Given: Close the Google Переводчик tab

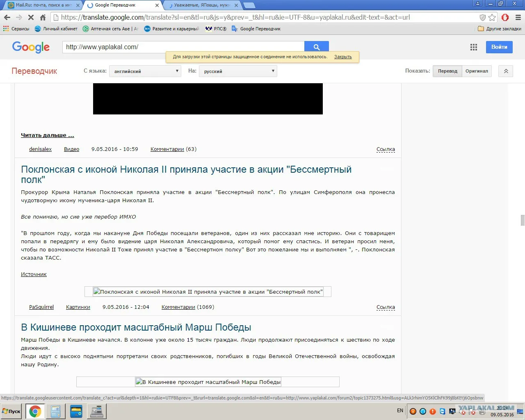Looking at the screenshot, I should coord(157,5).
